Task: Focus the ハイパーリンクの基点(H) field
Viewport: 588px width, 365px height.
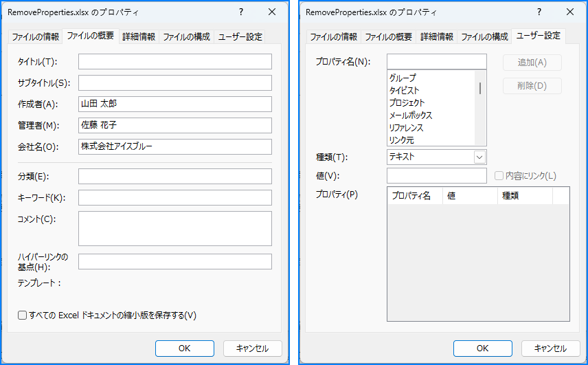Action: point(174,261)
